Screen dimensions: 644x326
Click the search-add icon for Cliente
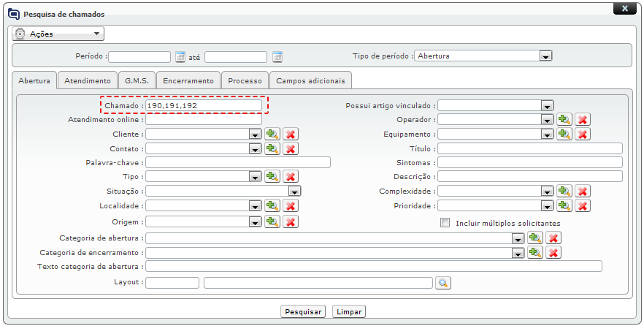pyautogui.click(x=272, y=134)
